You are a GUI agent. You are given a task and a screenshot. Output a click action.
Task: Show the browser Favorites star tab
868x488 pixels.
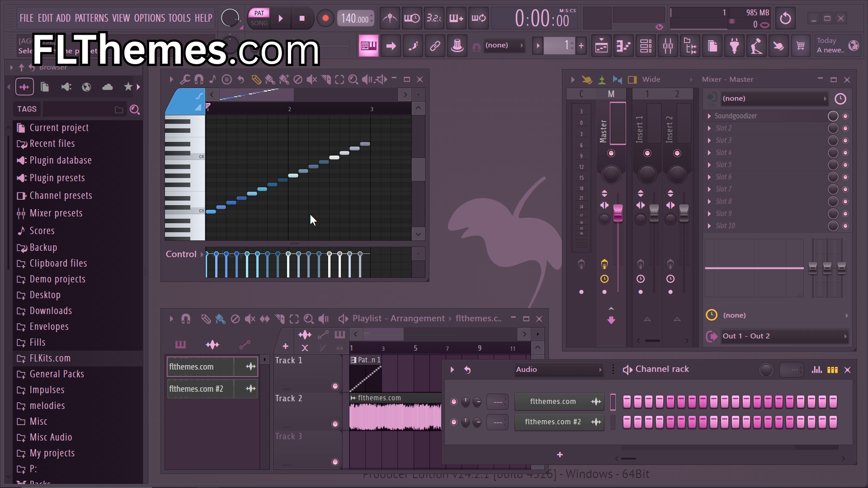click(128, 87)
